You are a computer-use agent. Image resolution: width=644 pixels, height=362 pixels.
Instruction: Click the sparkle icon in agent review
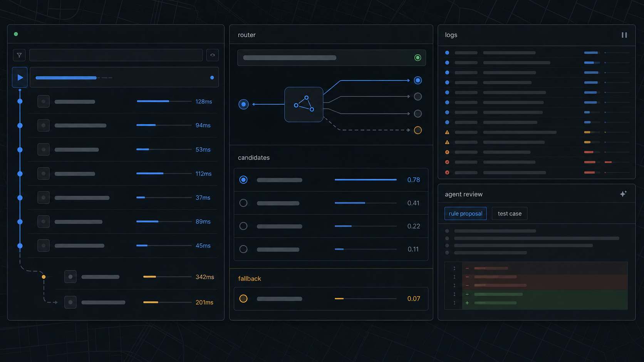pos(623,194)
